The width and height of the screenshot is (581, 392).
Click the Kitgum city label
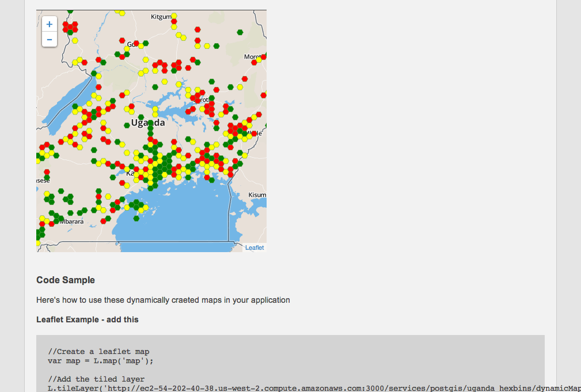click(161, 17)
